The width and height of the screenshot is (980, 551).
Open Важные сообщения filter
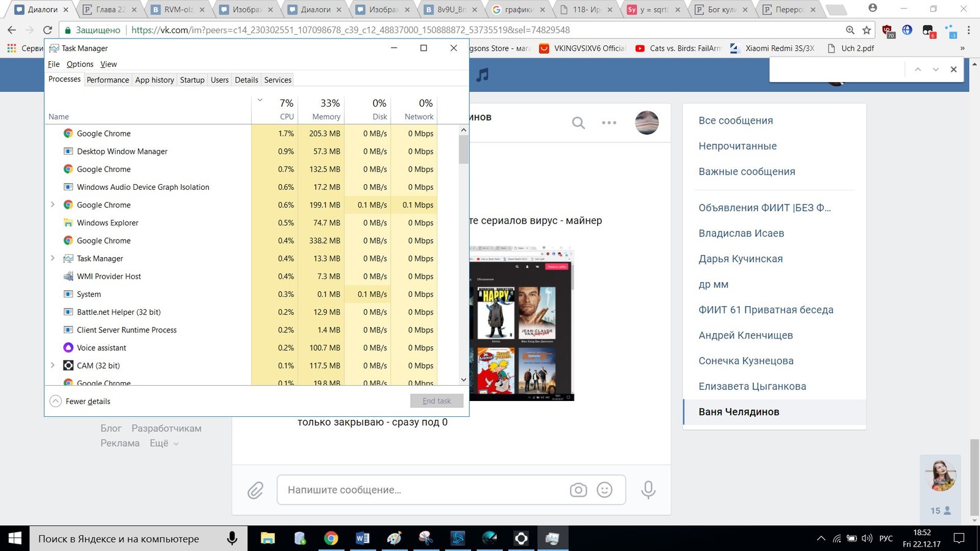(x=747, y=171)
